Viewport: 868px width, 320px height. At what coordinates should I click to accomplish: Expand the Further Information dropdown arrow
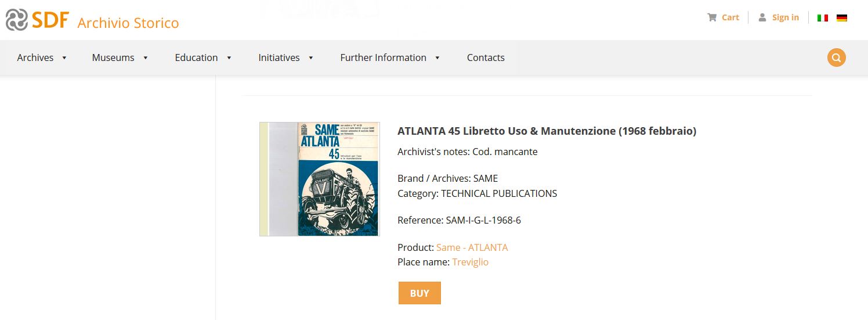(437, 58)
